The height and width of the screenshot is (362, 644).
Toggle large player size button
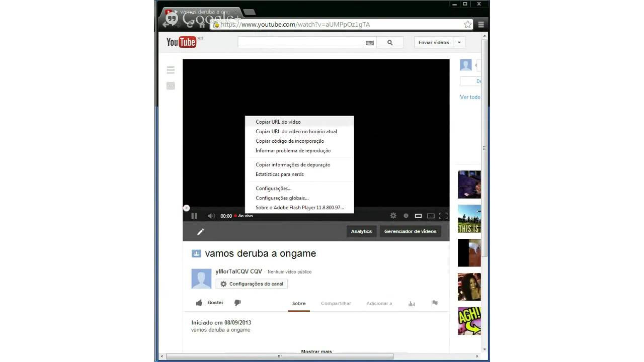pyautogui.click(x=431, y=216)
